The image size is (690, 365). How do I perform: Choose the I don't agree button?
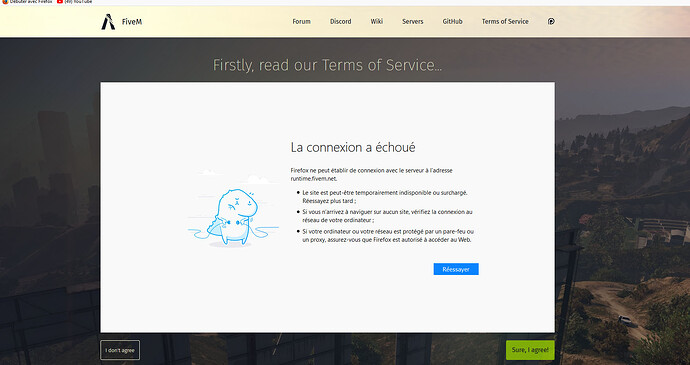coord(120,350)
